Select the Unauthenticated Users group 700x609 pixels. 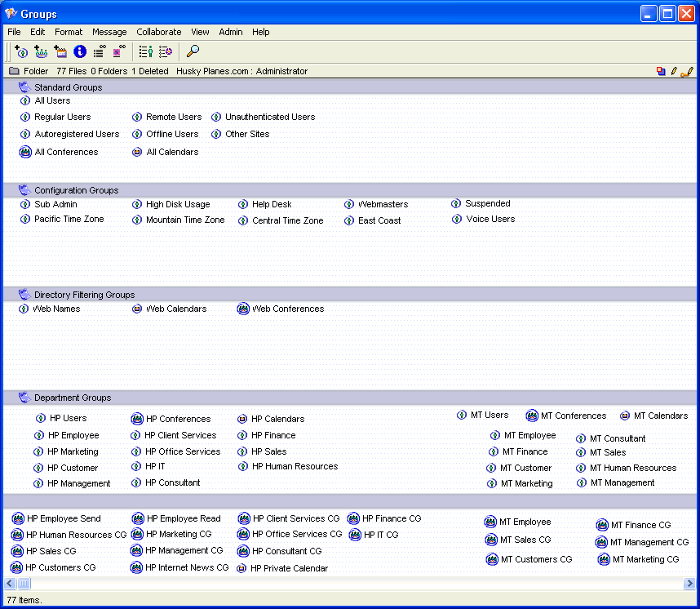269,117
